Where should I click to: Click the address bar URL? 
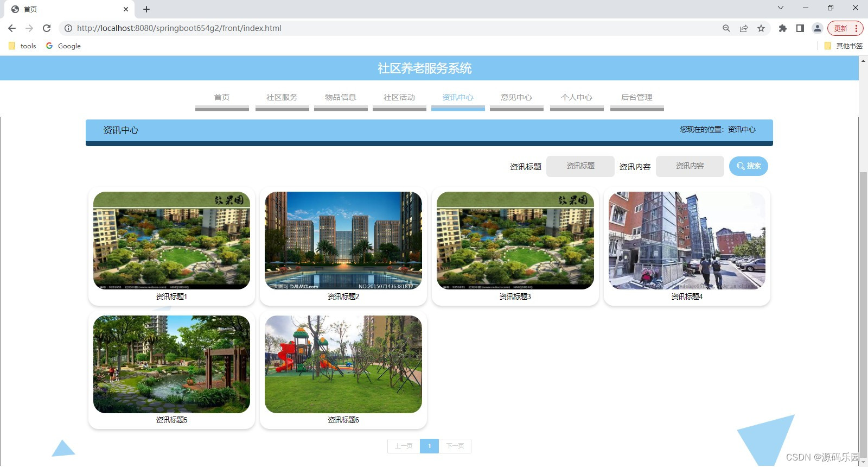click(179, 28)
